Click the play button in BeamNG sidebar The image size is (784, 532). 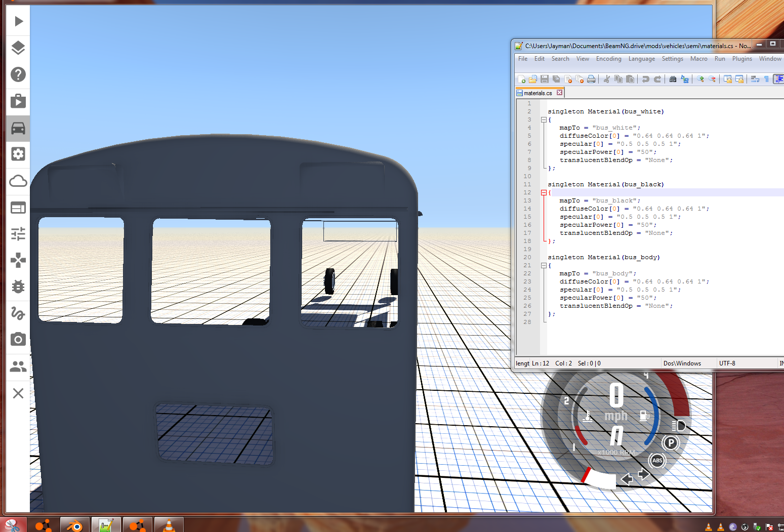pos(18,21)
